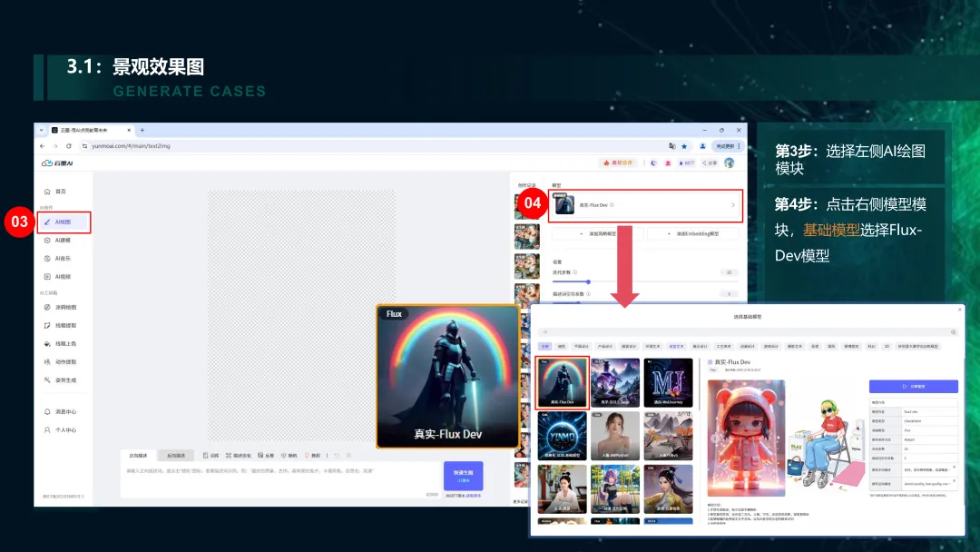
Task: Click the blue 立即使用 button in dialog
Action: pos(913,387)
